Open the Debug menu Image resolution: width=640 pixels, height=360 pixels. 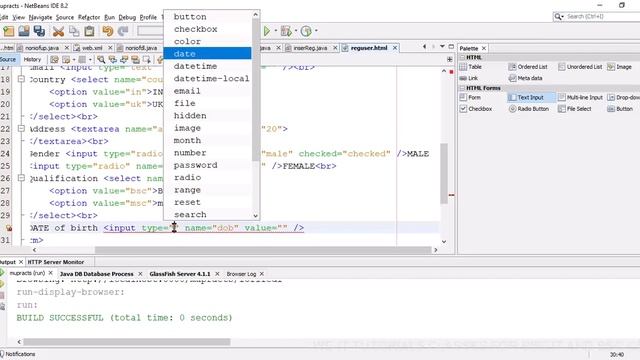click(127, 17)
